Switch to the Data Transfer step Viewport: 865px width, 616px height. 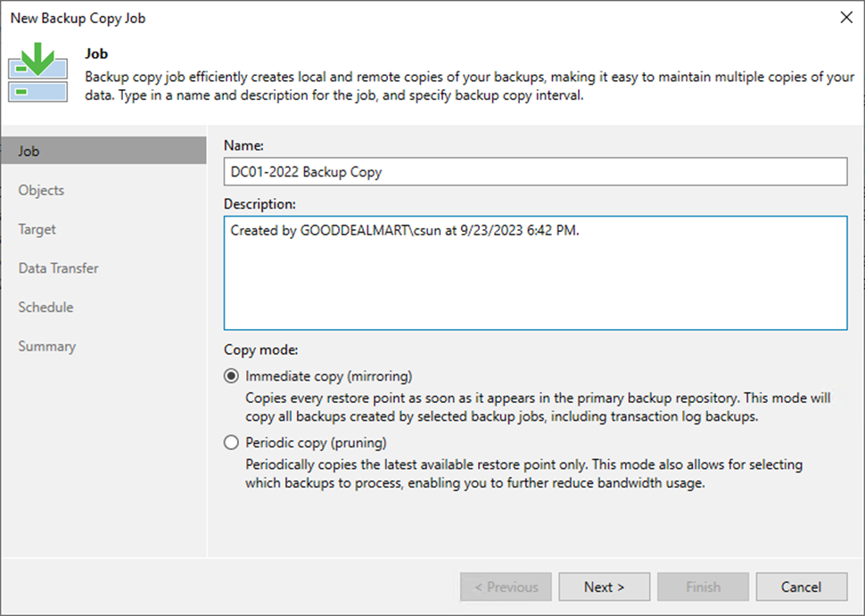coord(59,268)
